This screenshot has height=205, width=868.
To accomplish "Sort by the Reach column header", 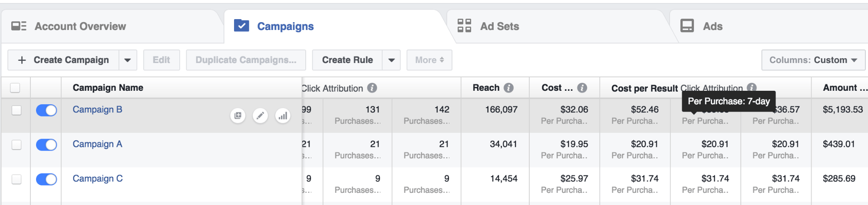I will pos(486,88).
